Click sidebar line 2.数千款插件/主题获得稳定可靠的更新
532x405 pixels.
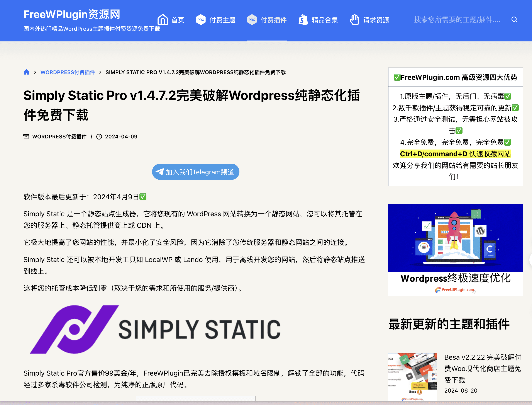pos(455,108)
